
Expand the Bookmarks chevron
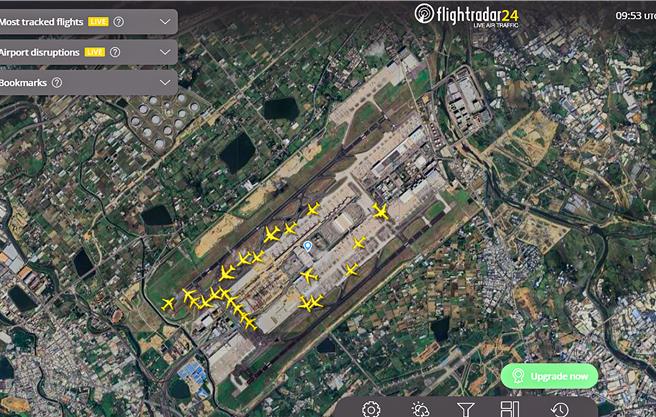(x=165, y=83)
